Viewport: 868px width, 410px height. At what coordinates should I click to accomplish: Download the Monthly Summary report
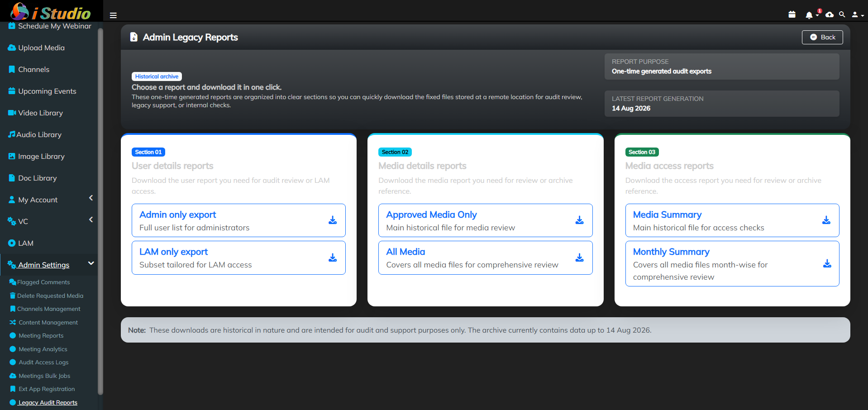[x=827, y=264]
